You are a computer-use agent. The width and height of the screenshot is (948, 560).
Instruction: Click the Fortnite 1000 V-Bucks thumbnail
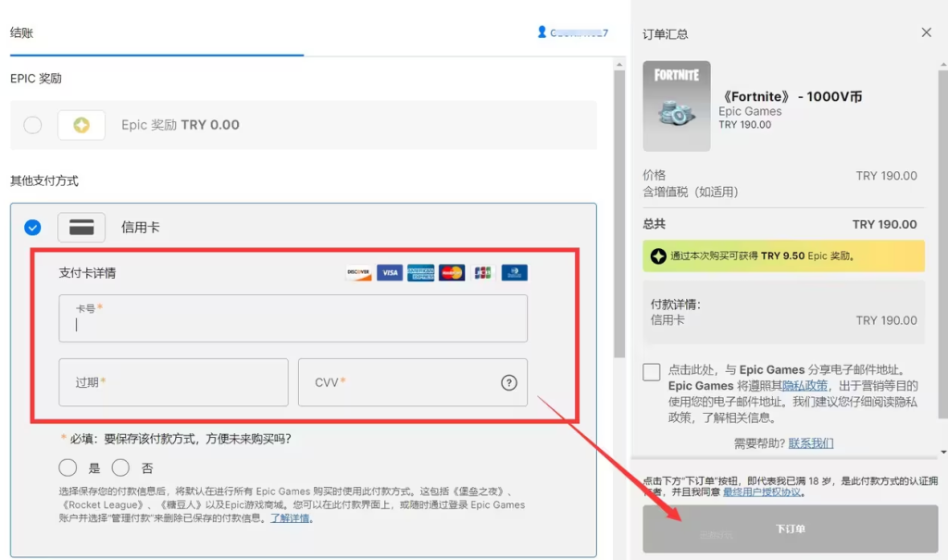tap(677, 106)
